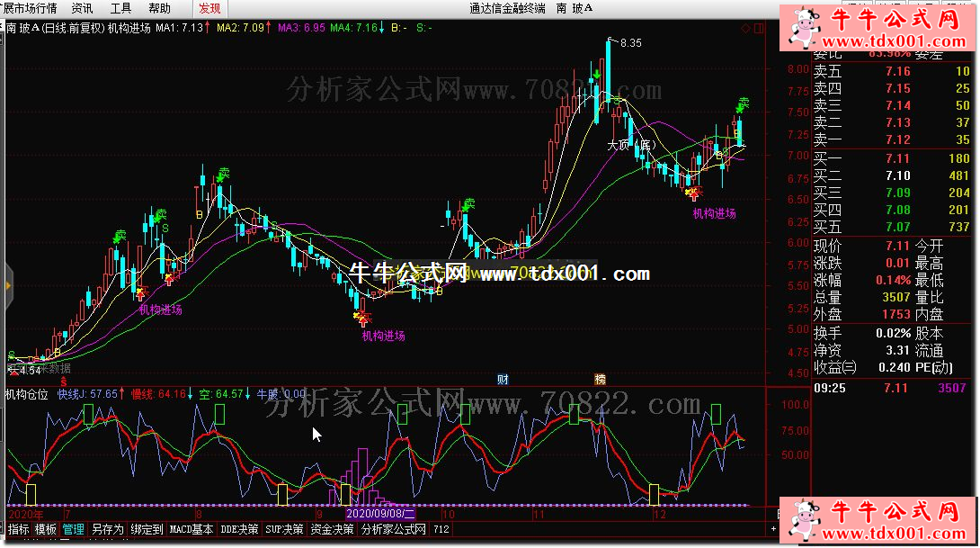980x548 pixels.
Task: Open the 发现 menu
Action: (209, 8)
